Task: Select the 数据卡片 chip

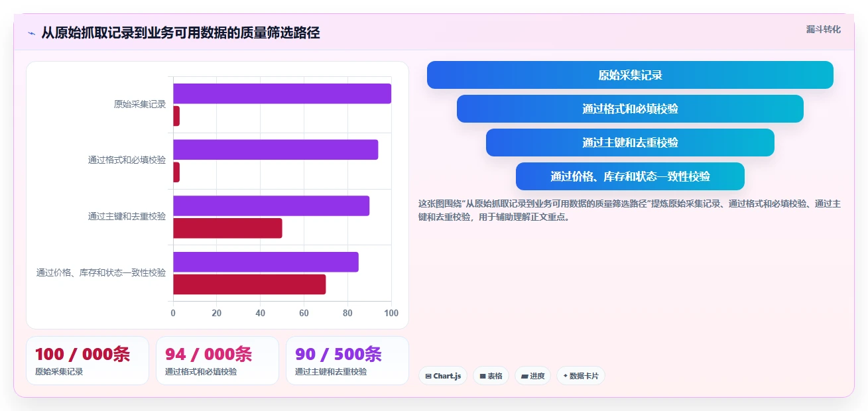Action: (x=580, y=376)
